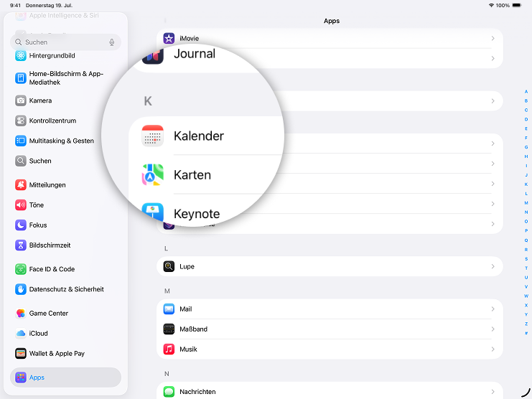532x399 pixels.
Task: Tap the Kontrollzentrum sidebar icon
Action: [21, 121]
